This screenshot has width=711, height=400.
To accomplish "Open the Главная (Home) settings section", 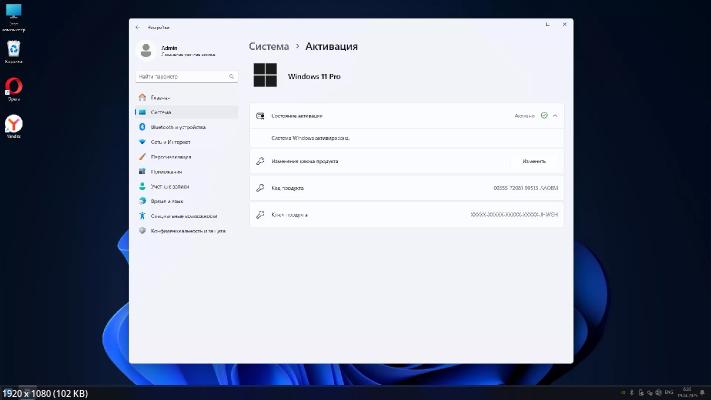I will point(186,98).
